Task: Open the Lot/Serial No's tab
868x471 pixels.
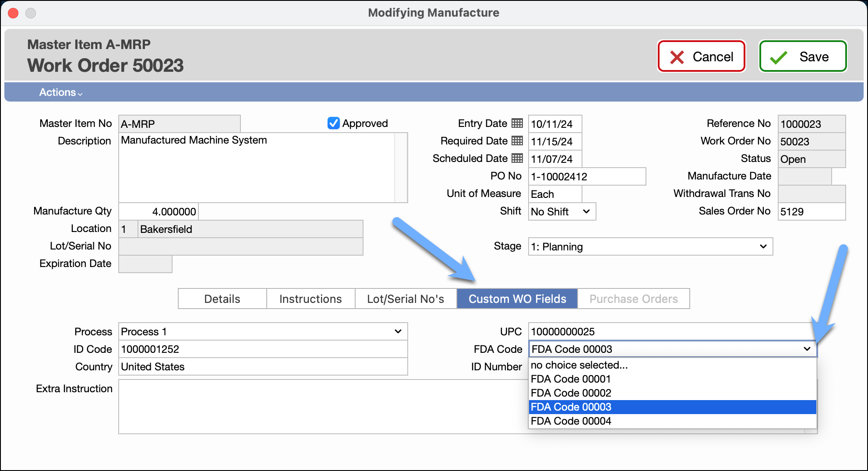Action: click(406, 299)
